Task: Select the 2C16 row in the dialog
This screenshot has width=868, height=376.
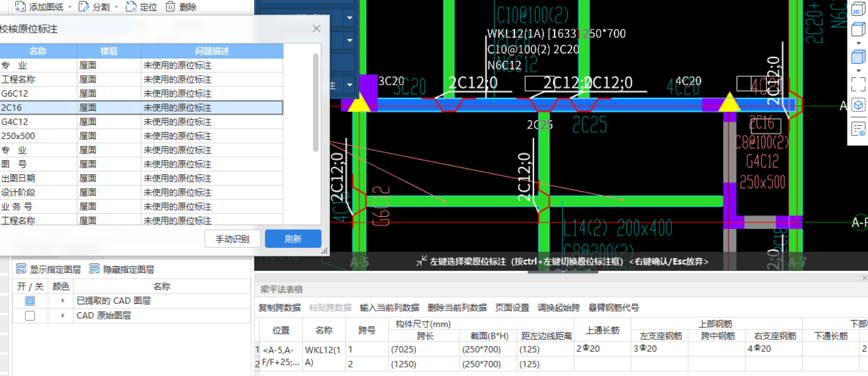Action: tap(141, 107)
